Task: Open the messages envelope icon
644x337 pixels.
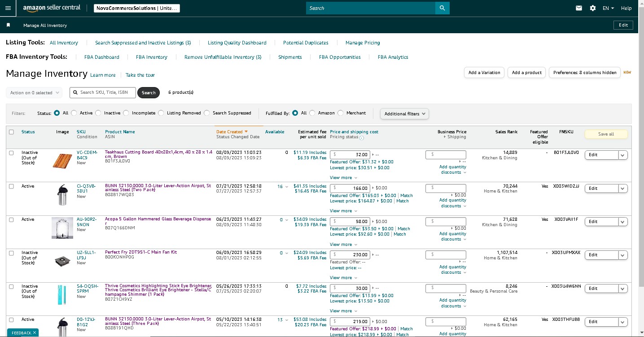Action: click(x=579, y=8)
